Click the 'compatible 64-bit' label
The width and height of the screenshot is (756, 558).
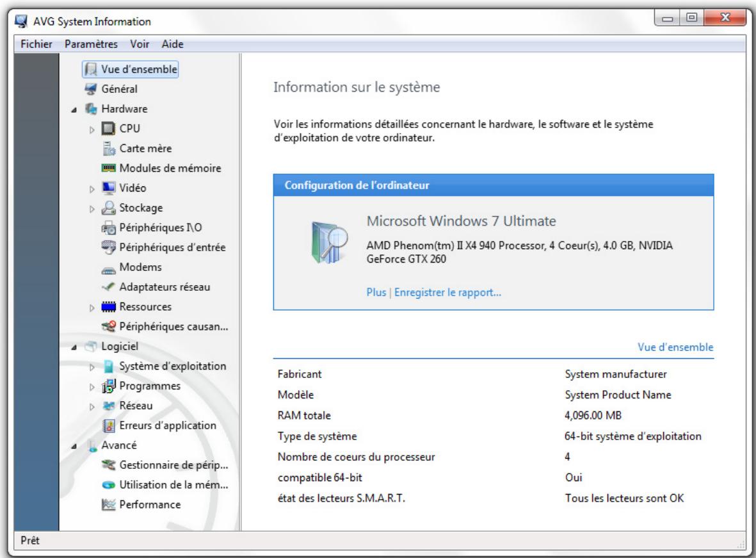[x=319, y=477]
